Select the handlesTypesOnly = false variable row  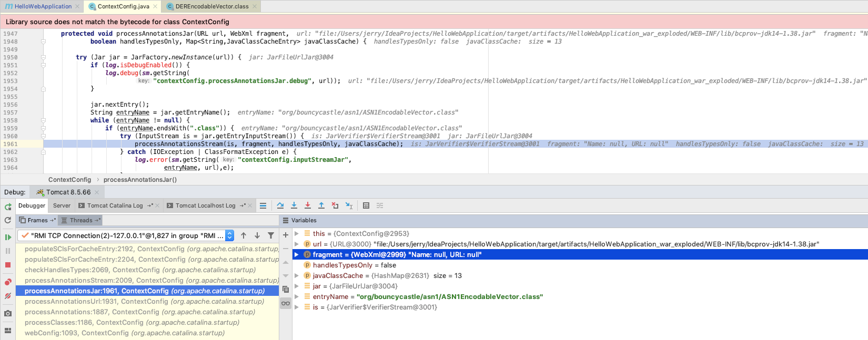pos(580,265)
